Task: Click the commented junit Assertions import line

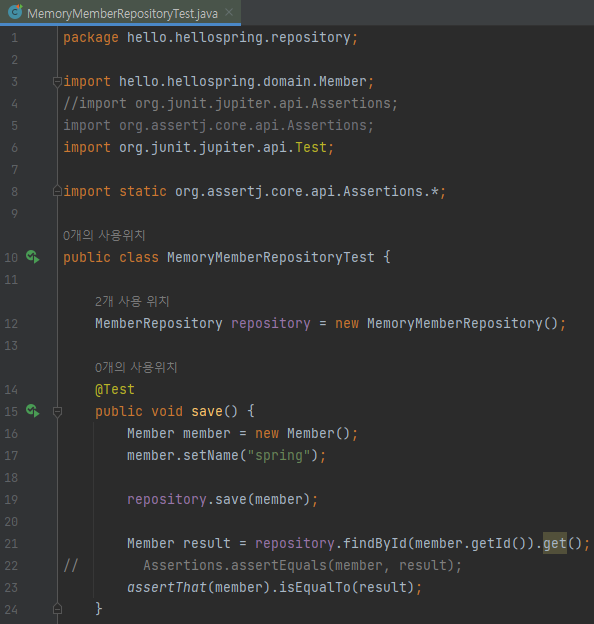Action: (x=230, y=103)
